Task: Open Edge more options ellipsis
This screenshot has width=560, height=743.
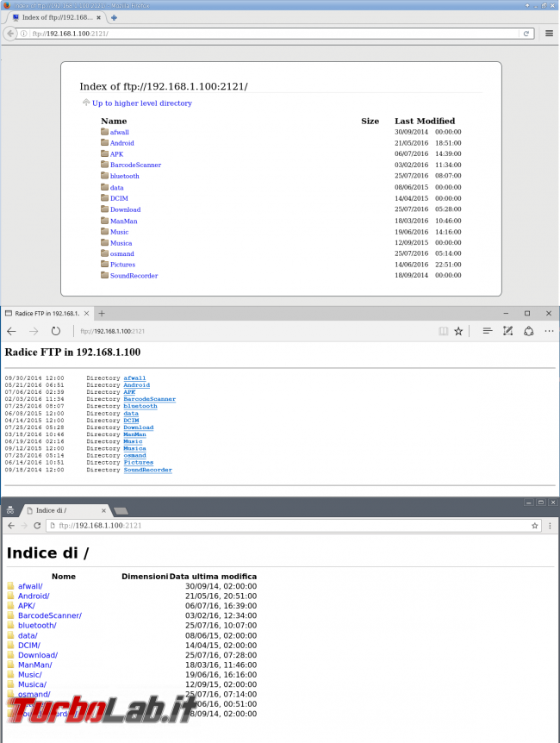Action: pyautogui.click(x=549, y=331)
